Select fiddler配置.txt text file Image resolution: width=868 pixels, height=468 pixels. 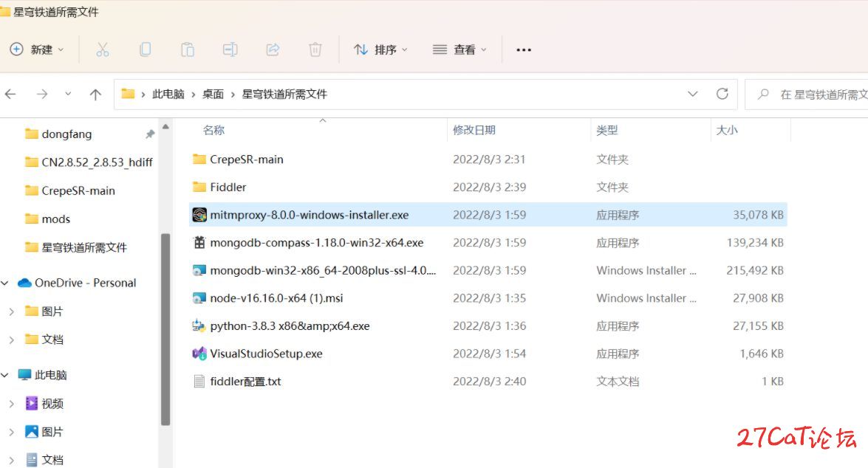click(488, 381)
